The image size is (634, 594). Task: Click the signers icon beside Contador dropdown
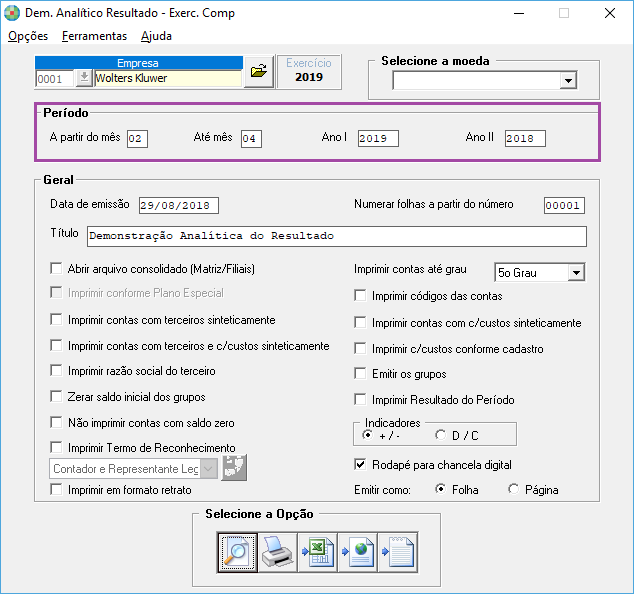(234, 468)
